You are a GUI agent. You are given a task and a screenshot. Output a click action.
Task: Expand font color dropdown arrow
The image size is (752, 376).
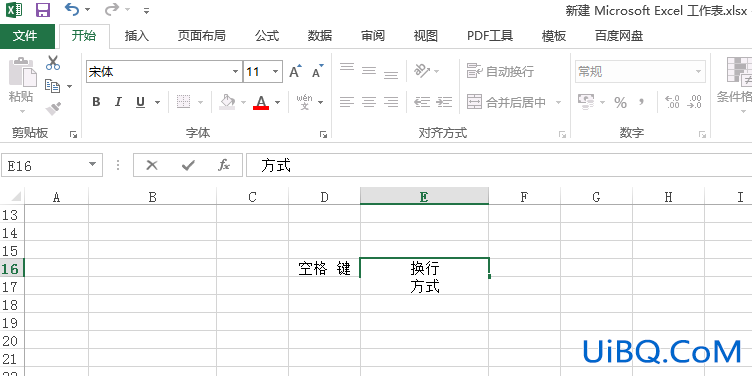click(x=277, y=102)
